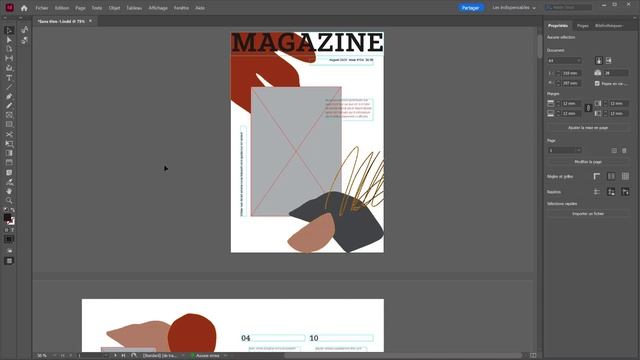Click the document height stepper
This screenshot has width=640, height=360.
pyautogui.click(x=558, y=83)
